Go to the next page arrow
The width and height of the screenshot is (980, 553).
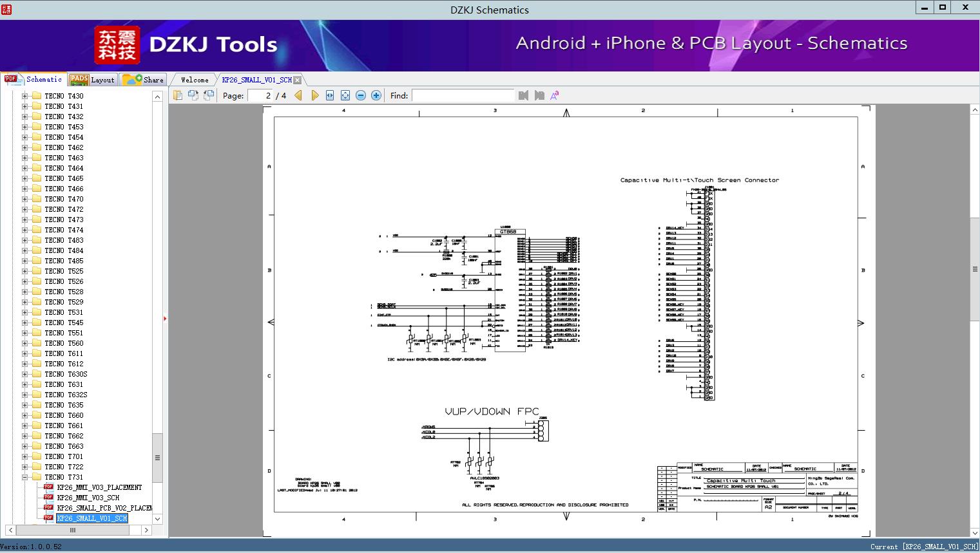coord(314,95)
